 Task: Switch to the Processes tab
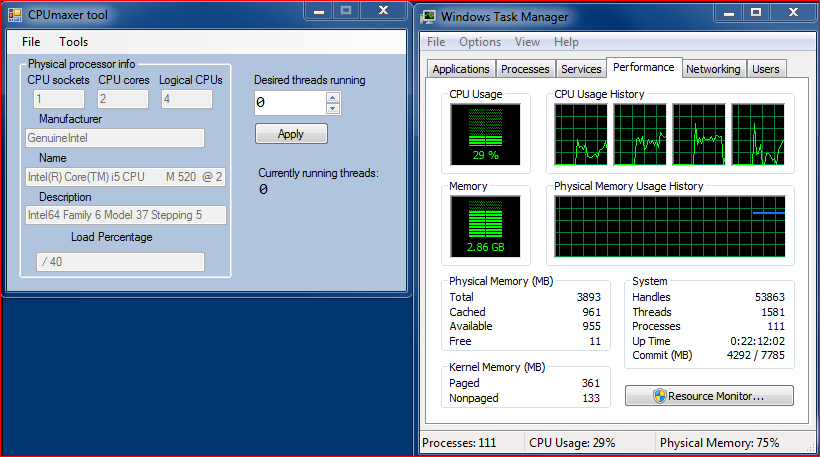(525, 69)
